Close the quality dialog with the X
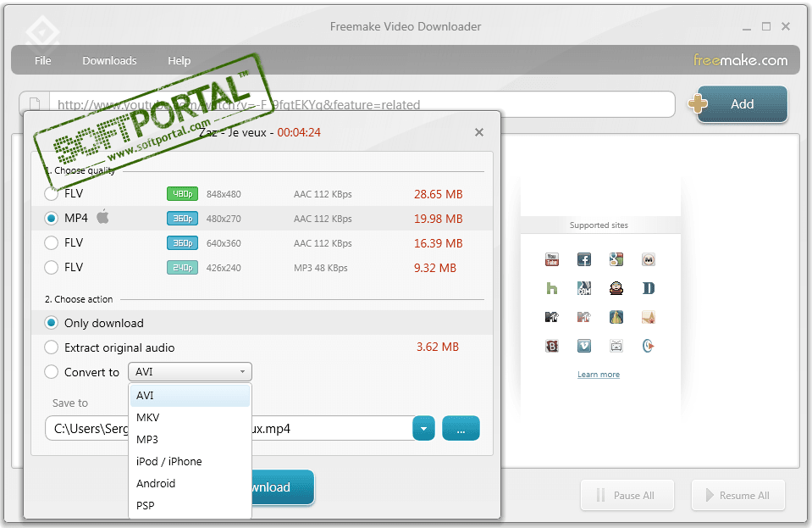The image size is (812, 528). [x=479, y=132]
